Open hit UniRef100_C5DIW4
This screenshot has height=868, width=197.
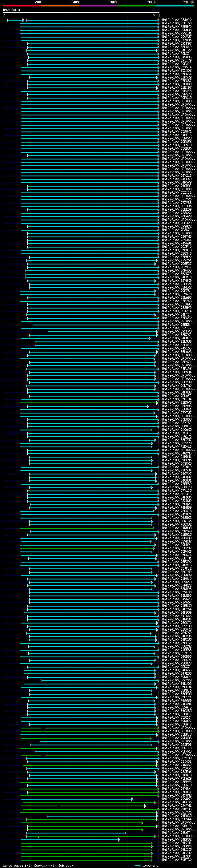(176, 399)
